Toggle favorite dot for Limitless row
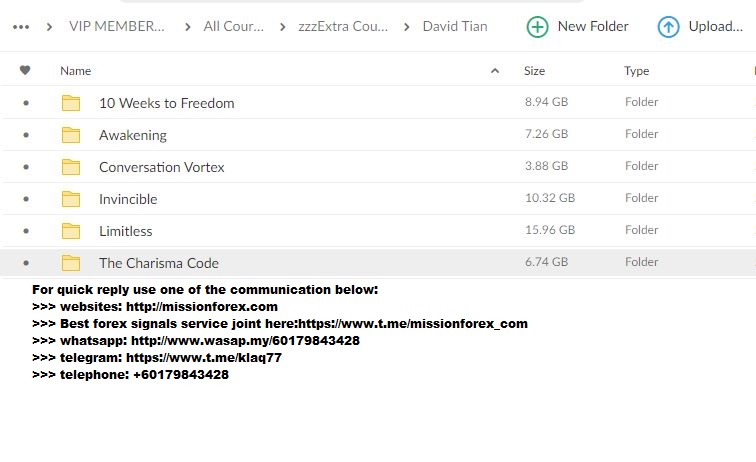Screen dimensions: 756x462 pos(26,231)
